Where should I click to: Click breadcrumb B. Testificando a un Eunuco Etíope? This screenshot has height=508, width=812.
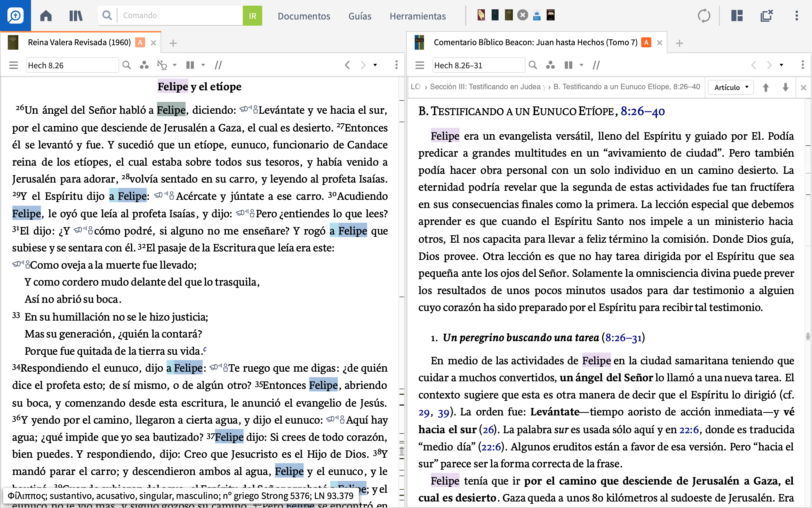point(626,87)
